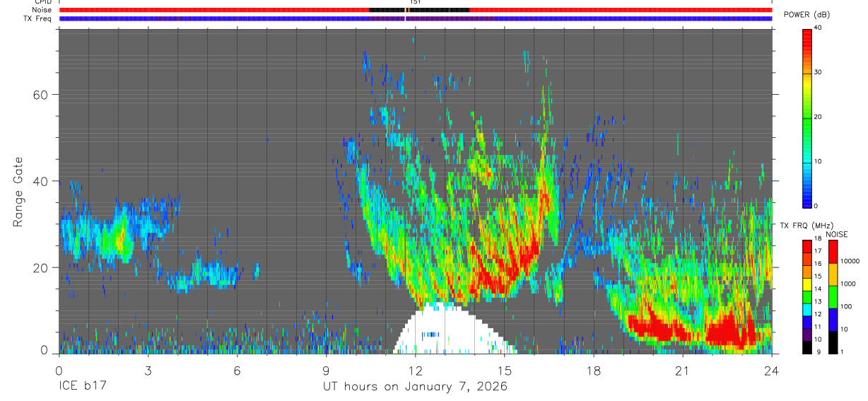Screen dimensions: 868x401
Task: Click the 24 tick on UT hours axis
Action: (772, 370)
